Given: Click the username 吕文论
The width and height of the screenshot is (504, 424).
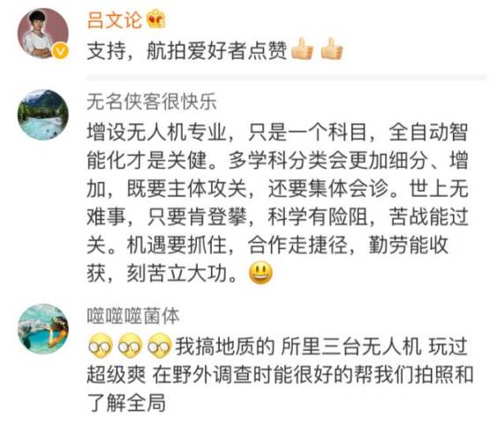Looking at the screenshot, I should pos(115,19).
